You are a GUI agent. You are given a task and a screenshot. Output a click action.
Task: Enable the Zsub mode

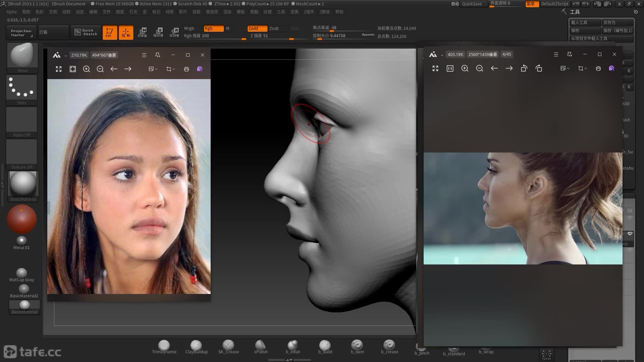pos(274,28)
